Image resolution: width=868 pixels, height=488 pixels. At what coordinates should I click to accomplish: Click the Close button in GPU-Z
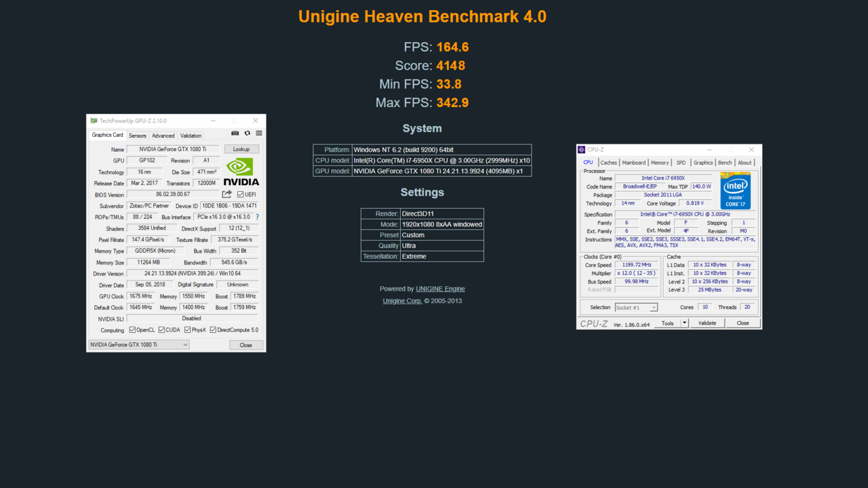[x=245, y=345]
